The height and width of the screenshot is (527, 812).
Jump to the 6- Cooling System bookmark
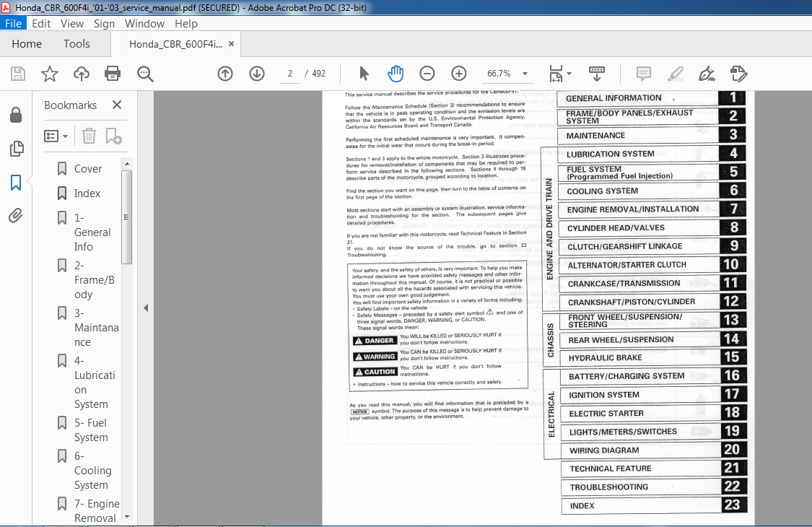point(92,471)
